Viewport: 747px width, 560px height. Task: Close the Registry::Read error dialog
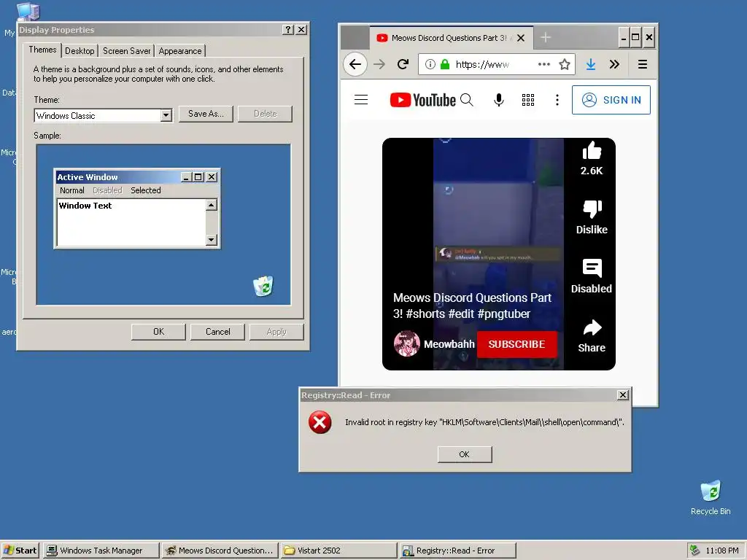tap(623, 394)
